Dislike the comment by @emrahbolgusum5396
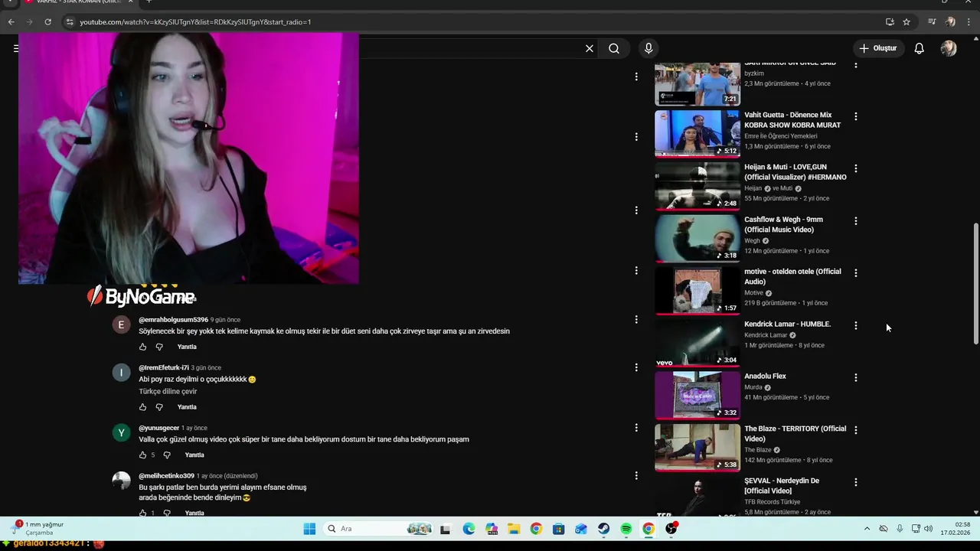Viewport: 980px width, 551px height. pos(159,347)
